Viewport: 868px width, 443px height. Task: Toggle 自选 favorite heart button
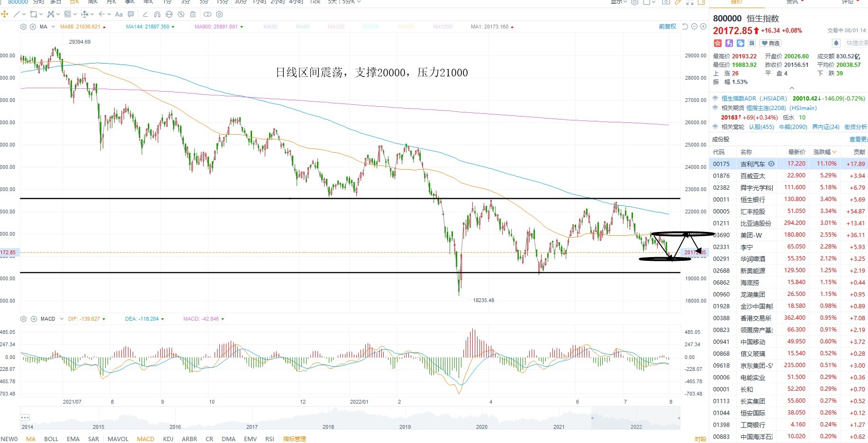click(770, 43)
